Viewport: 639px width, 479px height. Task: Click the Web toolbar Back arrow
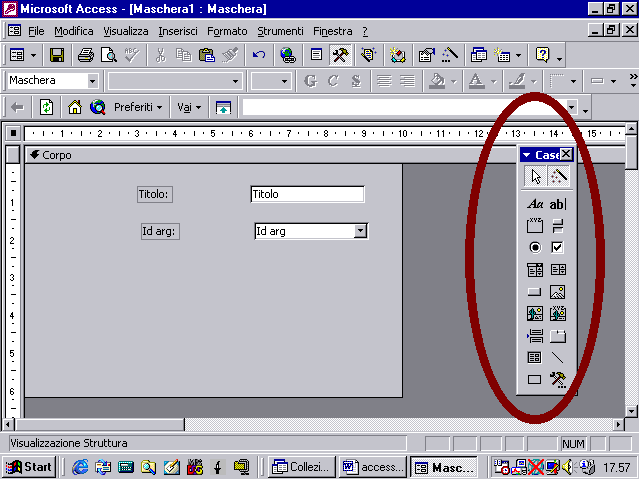tap(17, 107)
